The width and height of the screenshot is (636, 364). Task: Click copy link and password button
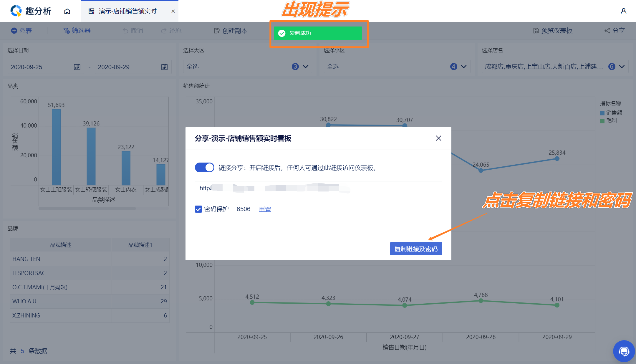click(x=416, y=249)
